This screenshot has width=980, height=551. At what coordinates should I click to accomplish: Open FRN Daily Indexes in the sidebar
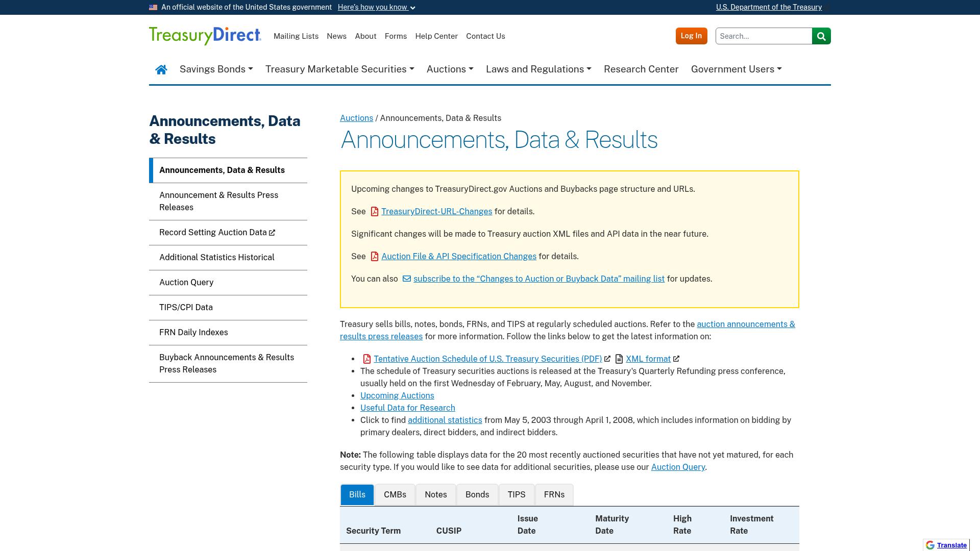click(x=228, y=333)
